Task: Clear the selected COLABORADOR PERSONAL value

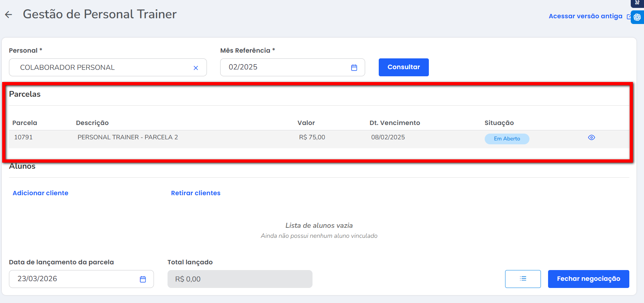Action: tap(196, 68)
